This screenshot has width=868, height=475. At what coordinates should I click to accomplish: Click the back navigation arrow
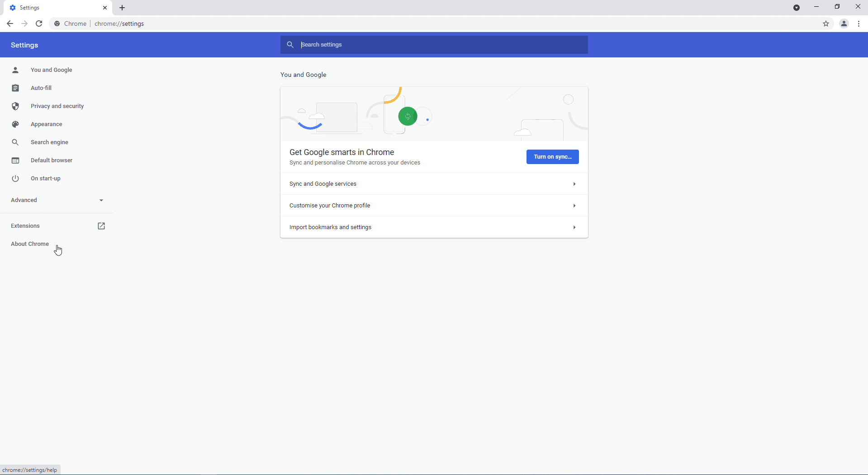9,24
